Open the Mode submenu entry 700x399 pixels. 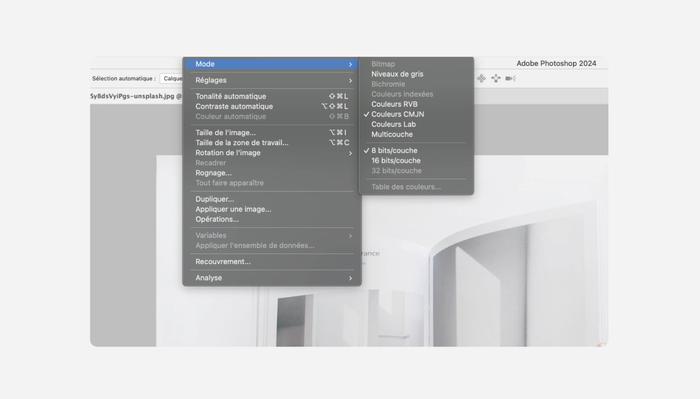pos(271,64)
